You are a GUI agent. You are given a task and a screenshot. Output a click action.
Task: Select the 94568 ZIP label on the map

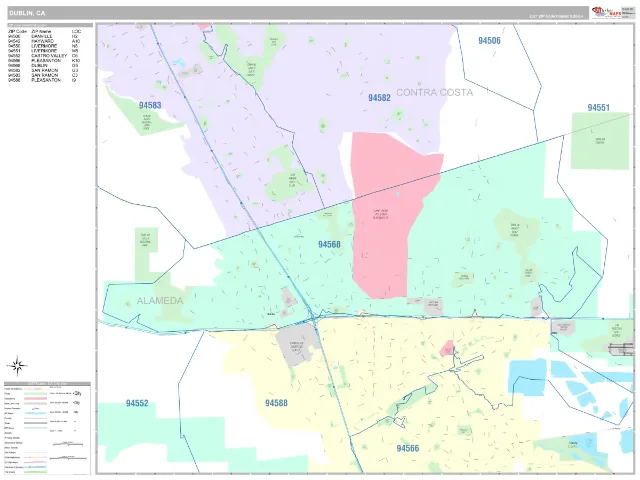[x=329, y=244]
